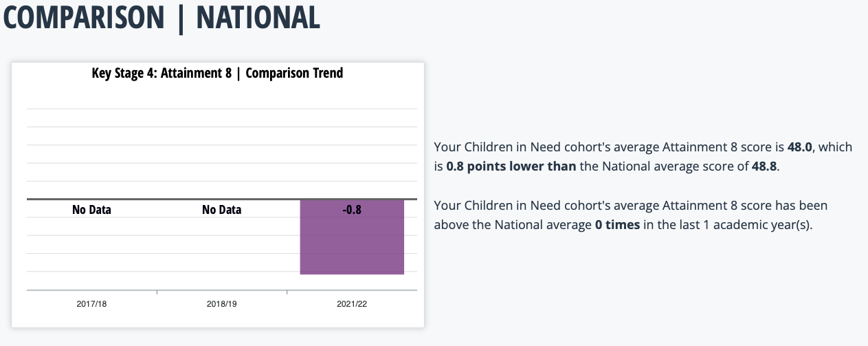This screenshot has height=346, width=868.
Task: Click the Attainment 8 Comparison Trend chart title
Action: pos(217,73)
